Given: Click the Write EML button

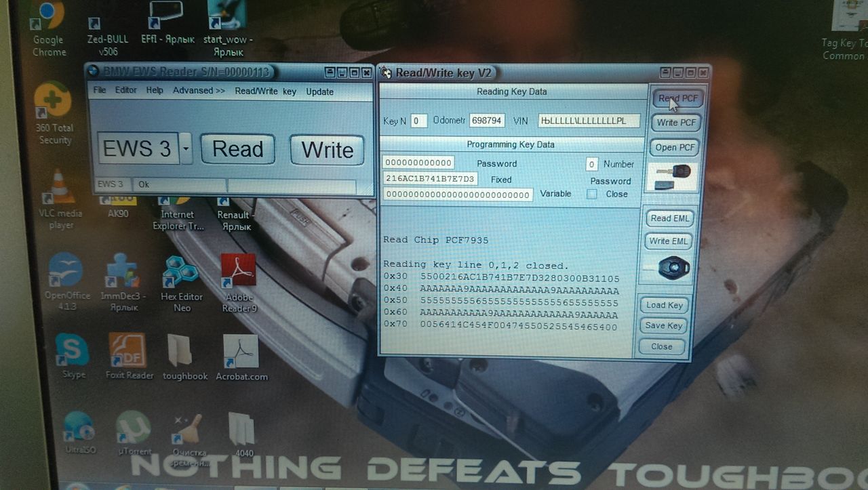Looking at the screenshot, I should (668, 241).
